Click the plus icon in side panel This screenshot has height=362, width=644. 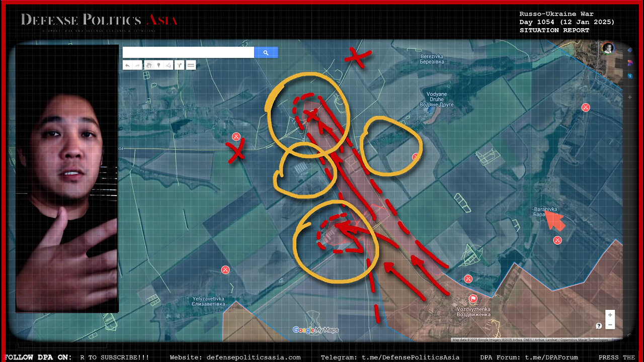[630, 97]
